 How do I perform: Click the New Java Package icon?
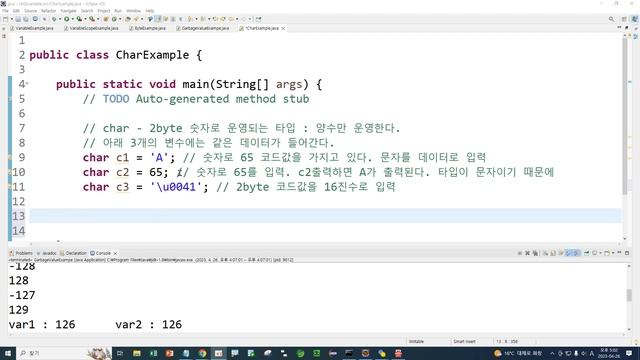click(x=106, y=19)
